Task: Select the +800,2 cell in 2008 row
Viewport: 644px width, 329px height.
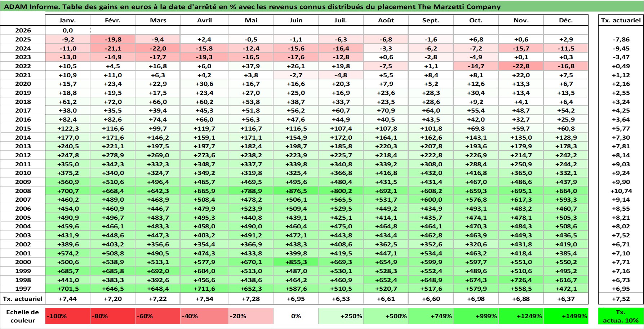Action: pyautogui.click(x=341, y=191)
